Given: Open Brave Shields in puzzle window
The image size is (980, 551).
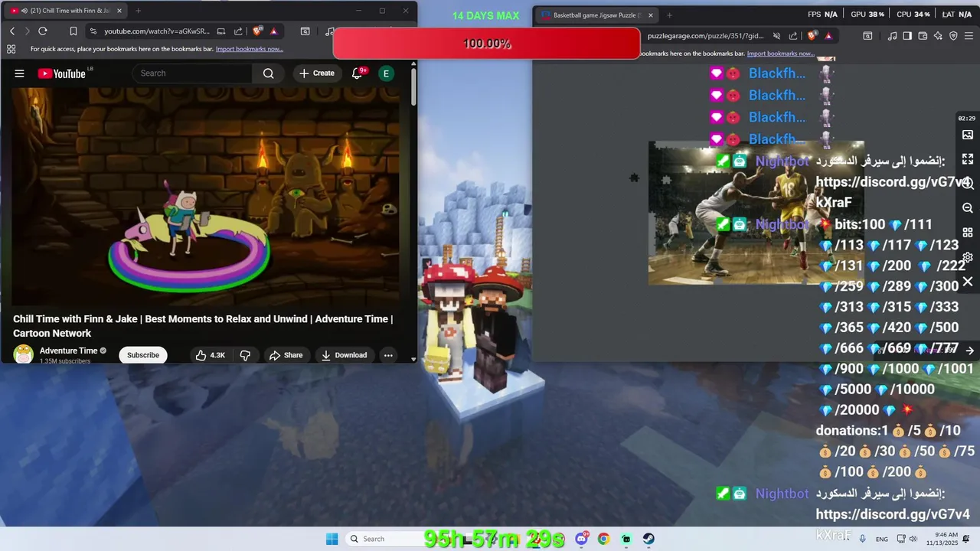Looking at the screenshot, I should pyautogui.click(x=812, y=36).
